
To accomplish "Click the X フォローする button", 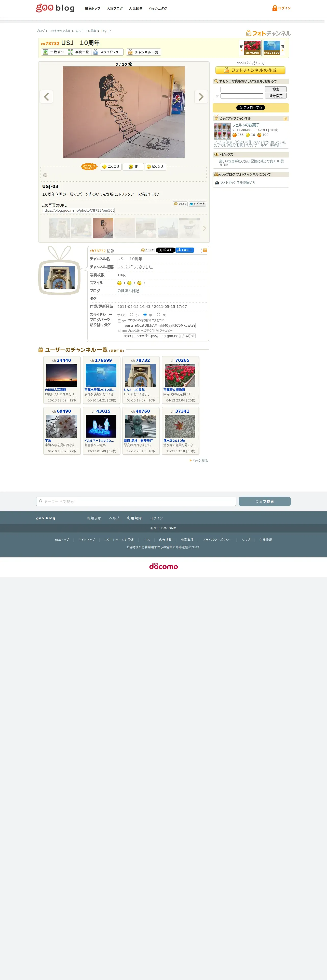I will (251, 108).
